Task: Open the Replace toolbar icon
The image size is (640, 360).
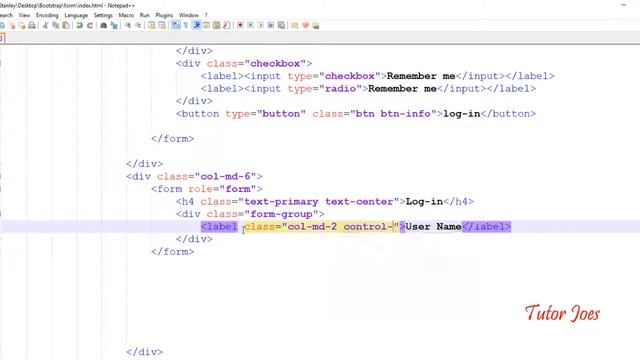Action: tap(114, 25)
